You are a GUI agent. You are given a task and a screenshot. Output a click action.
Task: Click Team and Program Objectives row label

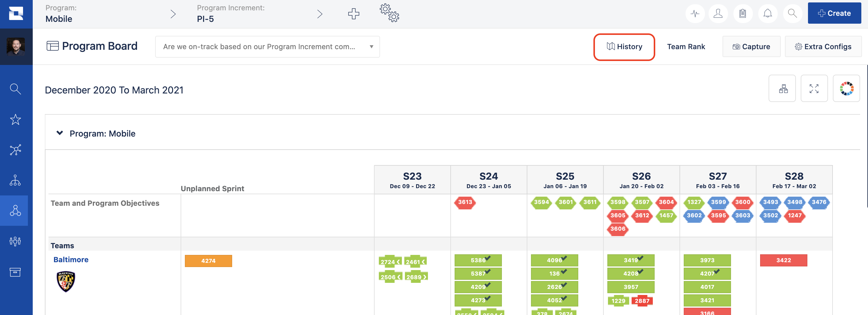pos(105,203)
